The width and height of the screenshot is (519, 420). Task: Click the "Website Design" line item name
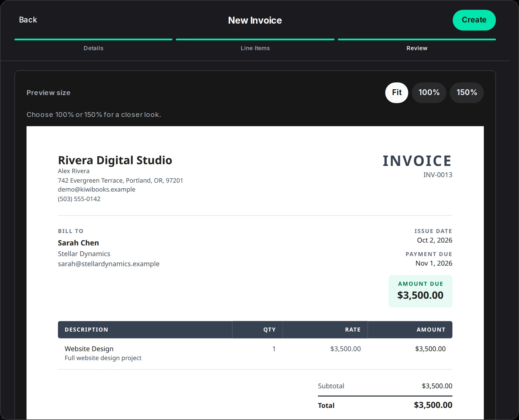tap(89, 349)
